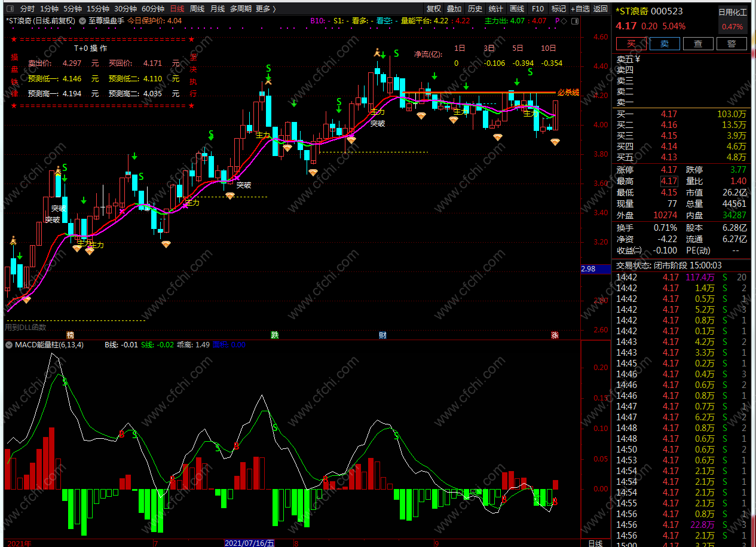Click the 跌 marker icon on chart
Screen dimensions: 756x547
pyautogui.click(x=274, y=335)
